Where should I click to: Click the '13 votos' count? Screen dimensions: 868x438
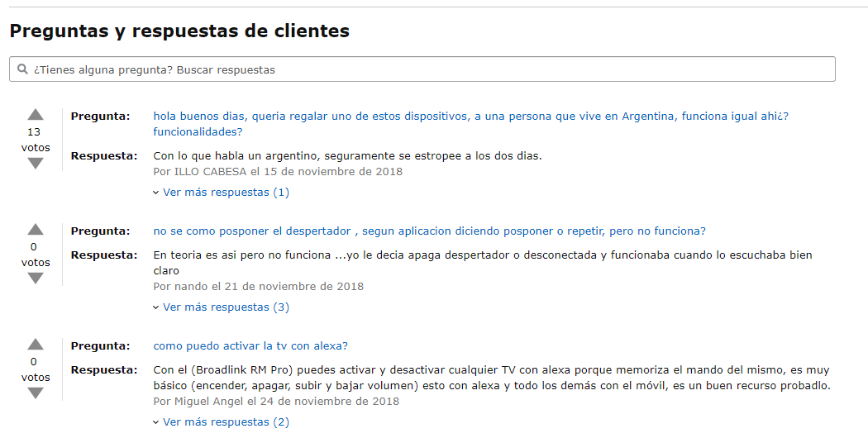[36, 140]
